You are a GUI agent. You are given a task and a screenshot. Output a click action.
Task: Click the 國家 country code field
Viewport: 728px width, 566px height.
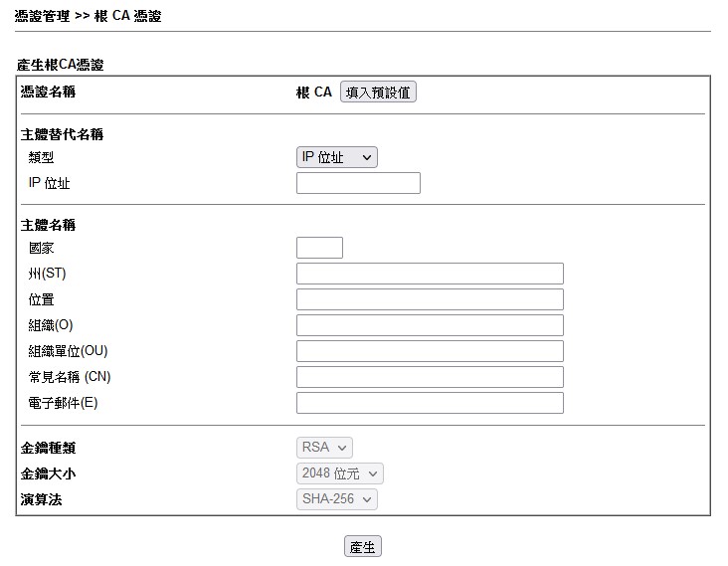click(319, 248)
